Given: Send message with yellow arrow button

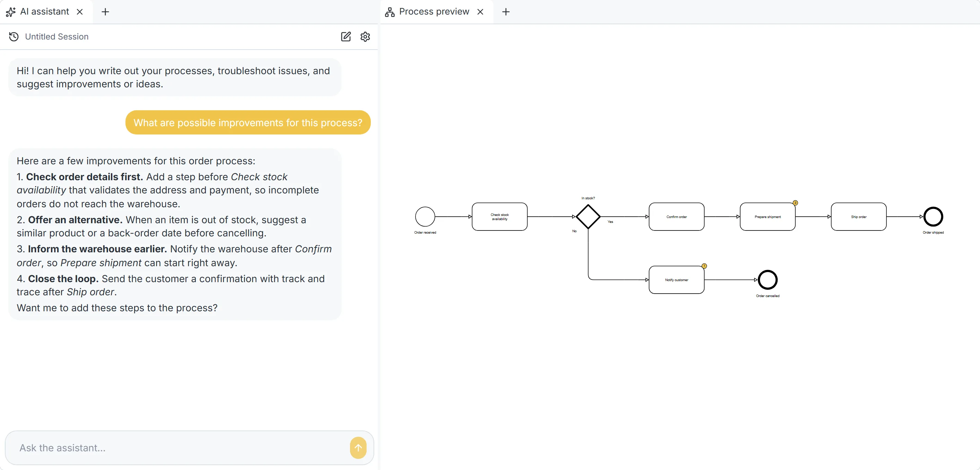Looking at the screenshot, I should pyautogui.click(x=358, y=447).
